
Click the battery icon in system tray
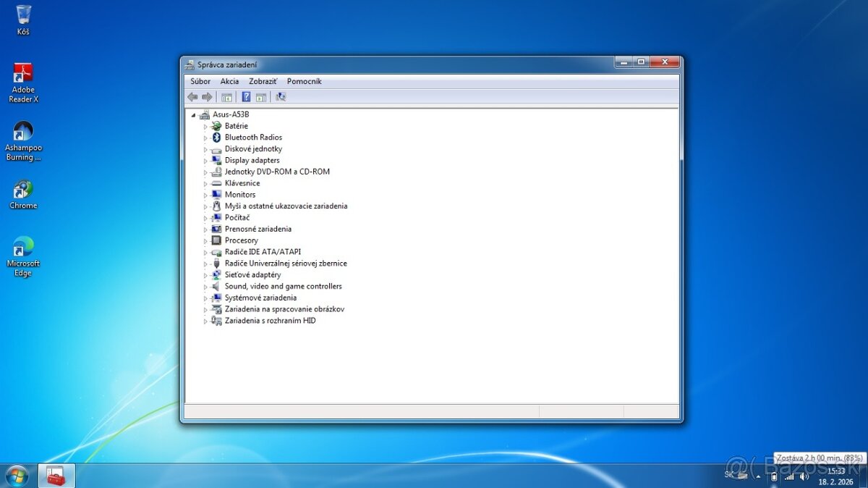click(x=774, y=476)
